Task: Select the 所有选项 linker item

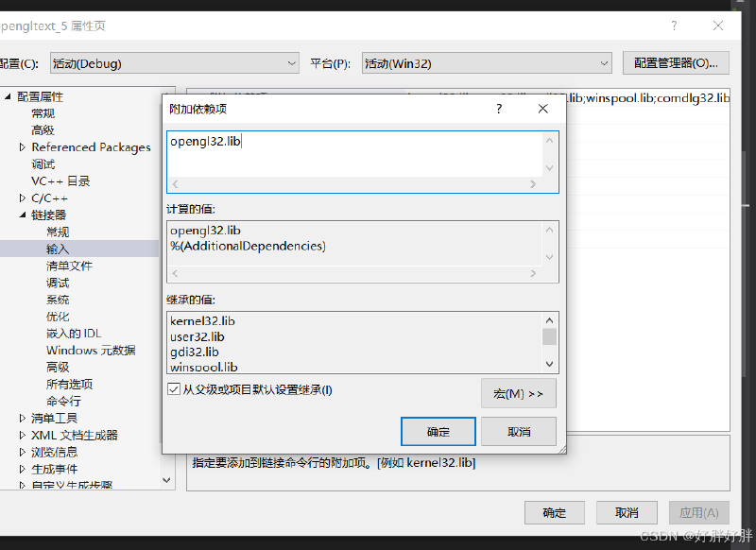Action: point(69,384)
